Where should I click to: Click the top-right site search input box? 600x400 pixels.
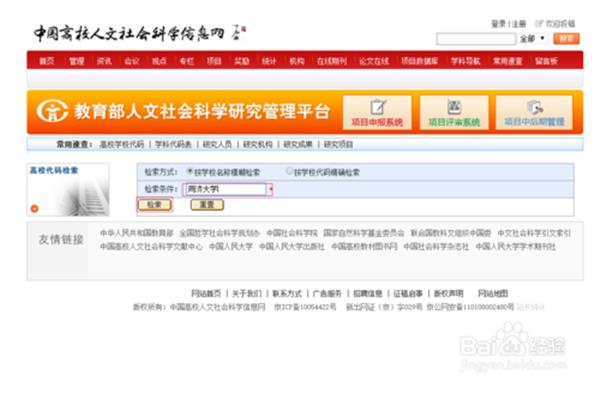click(x=476, y=39)
